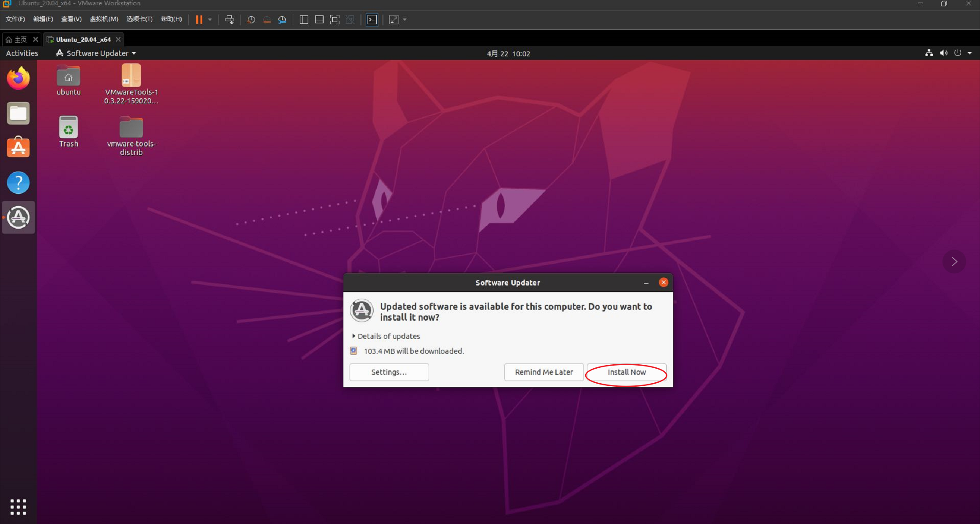
Task: Click the volume icon in top bar
Action: click(944, 53)
